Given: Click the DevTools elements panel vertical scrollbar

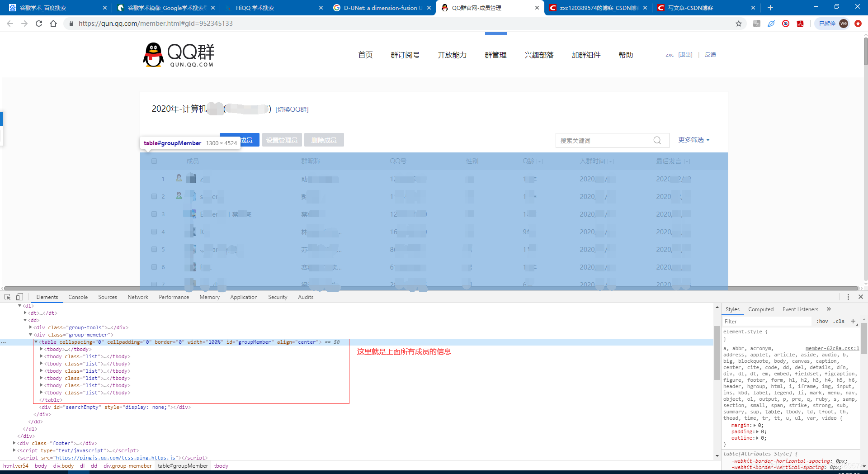Looking at the screenshot, I should click(x=717, y=353).
